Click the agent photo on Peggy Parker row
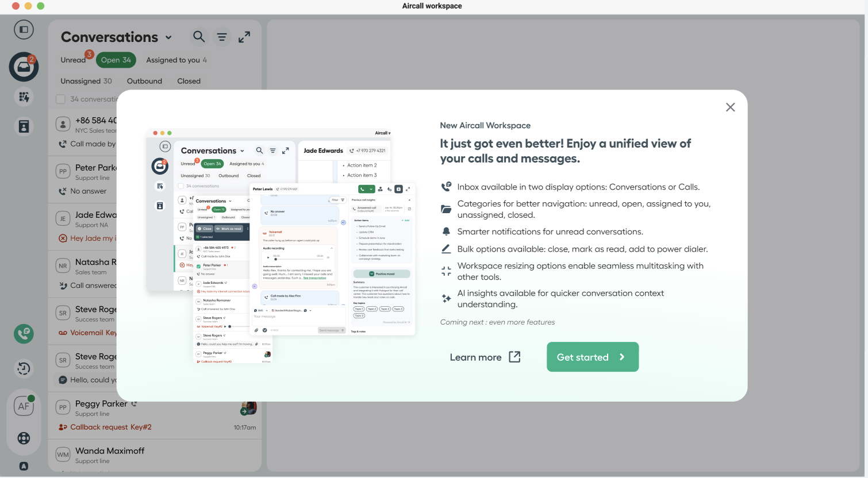Image resolution: width=868 pixels, height=478 pixels. [248, 408]
